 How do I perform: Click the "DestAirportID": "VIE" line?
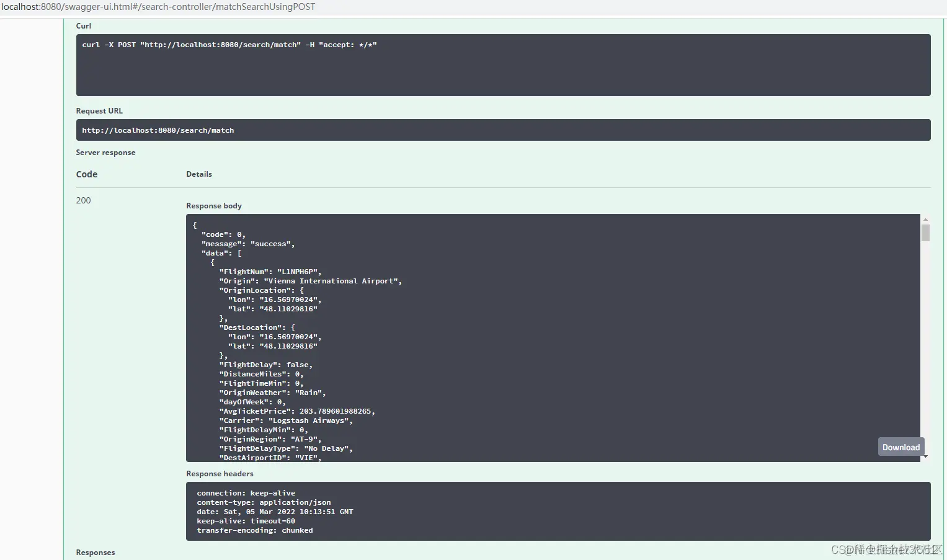[270, 458]
